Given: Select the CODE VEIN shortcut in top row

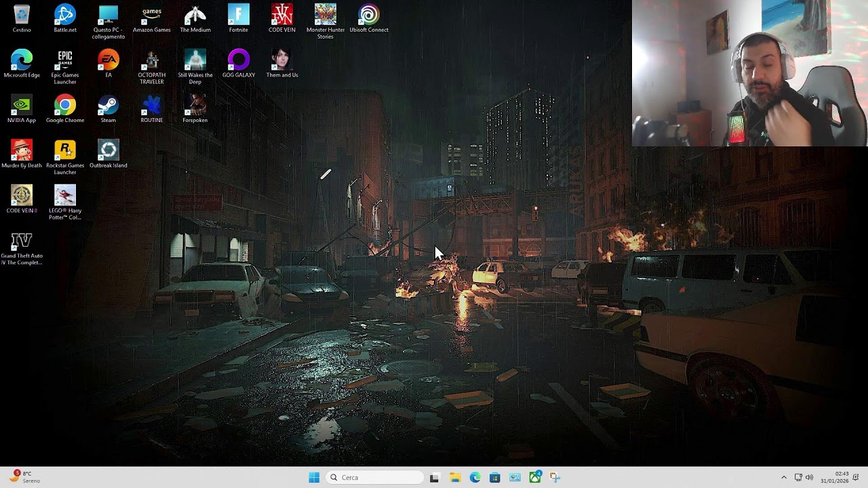Looking at the screenshot, I should tap(282, 19).
